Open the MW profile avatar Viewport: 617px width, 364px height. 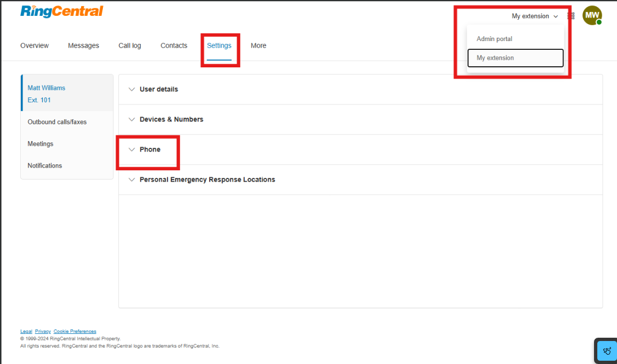click(x=592, y=16)
